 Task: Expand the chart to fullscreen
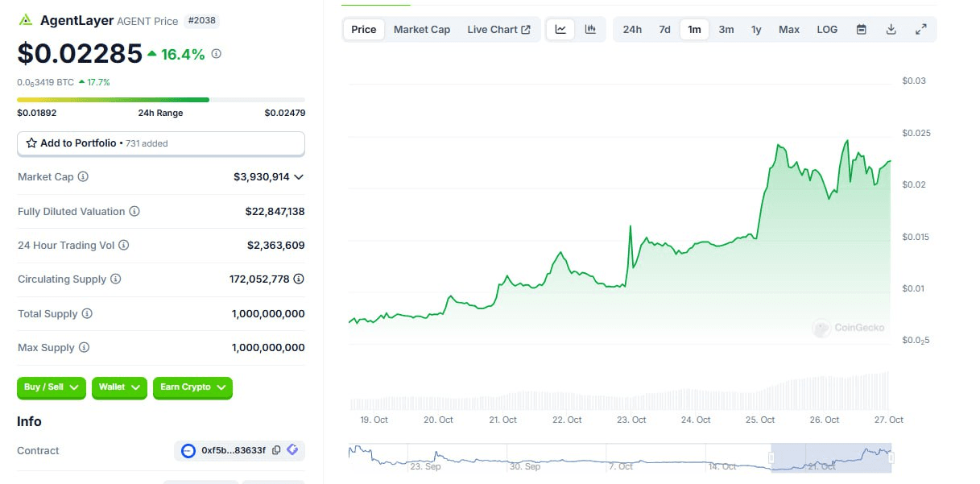(921, 30)
